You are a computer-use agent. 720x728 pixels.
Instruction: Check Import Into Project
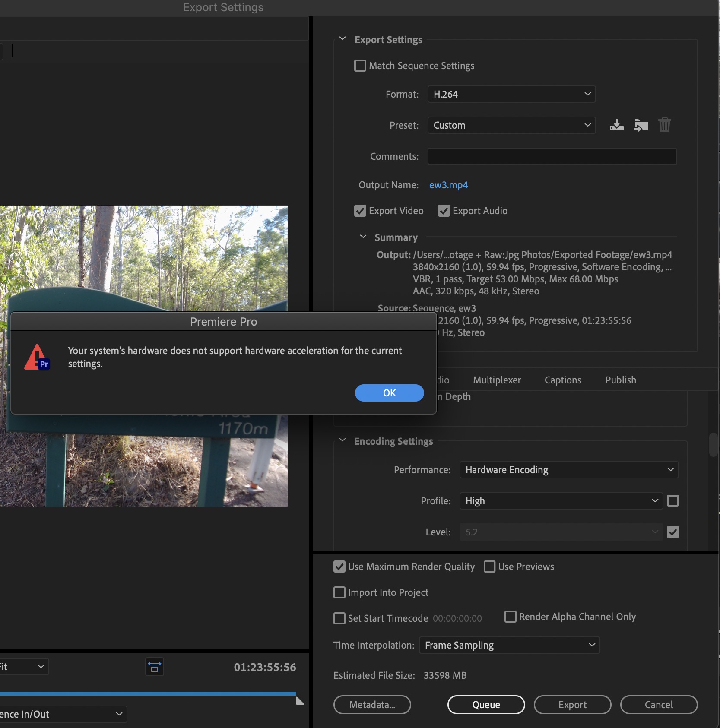coord(339,592)
